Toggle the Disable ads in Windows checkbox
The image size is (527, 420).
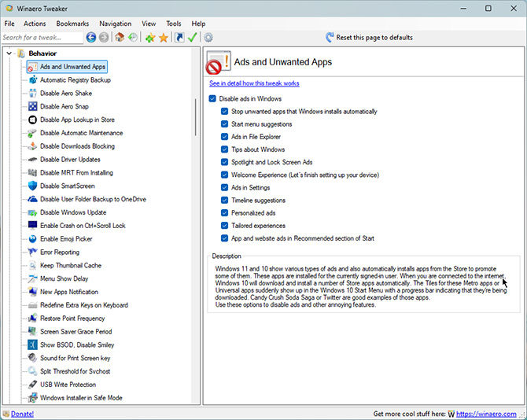point(212,98)
